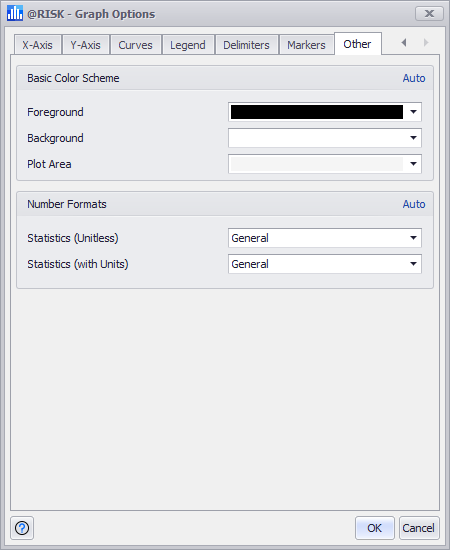
Task: Click the @RISK app icon in title bar
Action: 14,13
